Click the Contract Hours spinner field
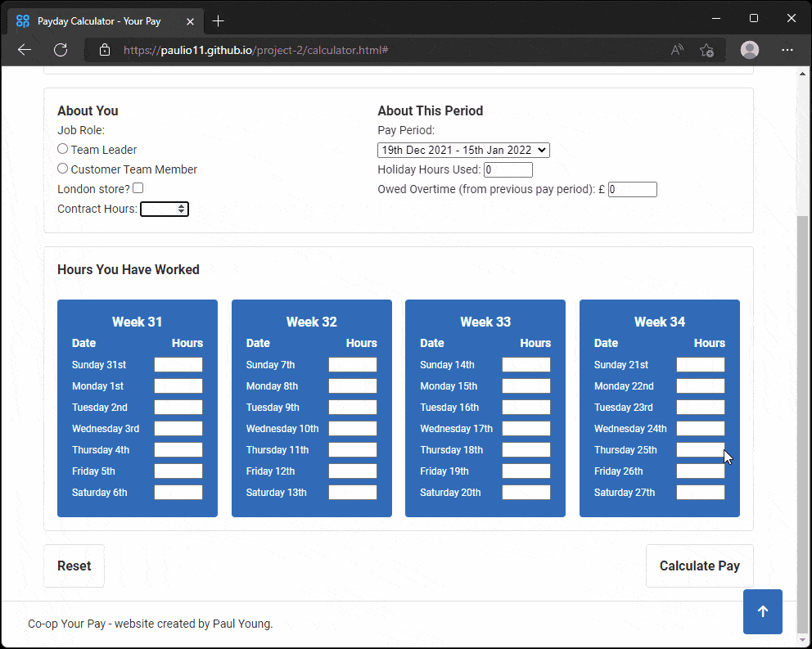 pyautogui.click(x=164, y=209)
